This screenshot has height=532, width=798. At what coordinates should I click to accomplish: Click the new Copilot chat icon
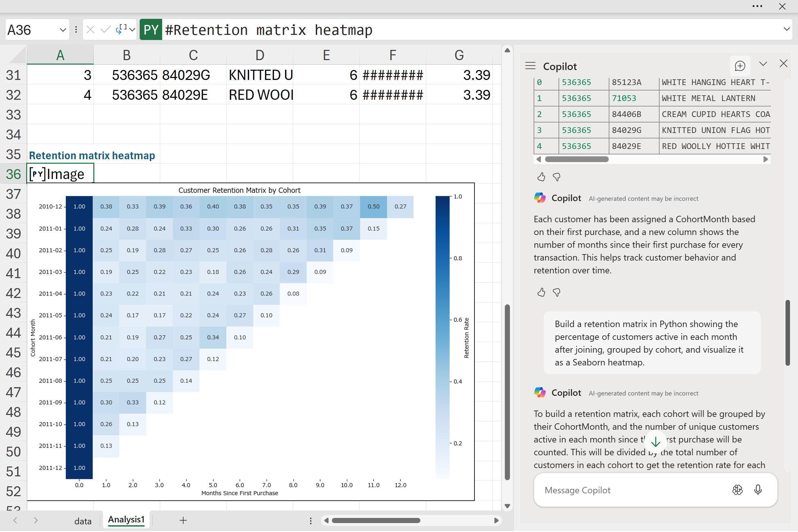pyautogui.click(x=739, y=66)
